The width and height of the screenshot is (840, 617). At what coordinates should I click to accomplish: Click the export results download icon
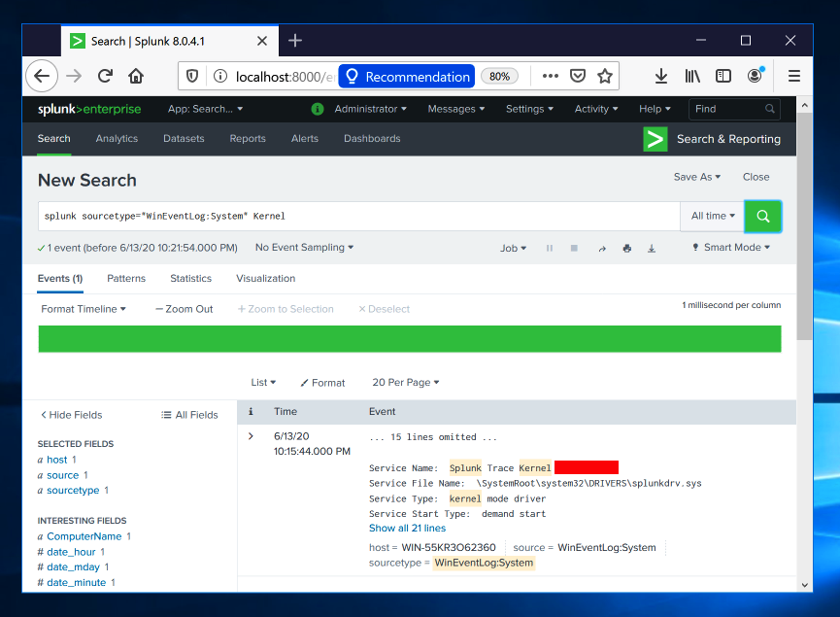click(x=652, y=249)
